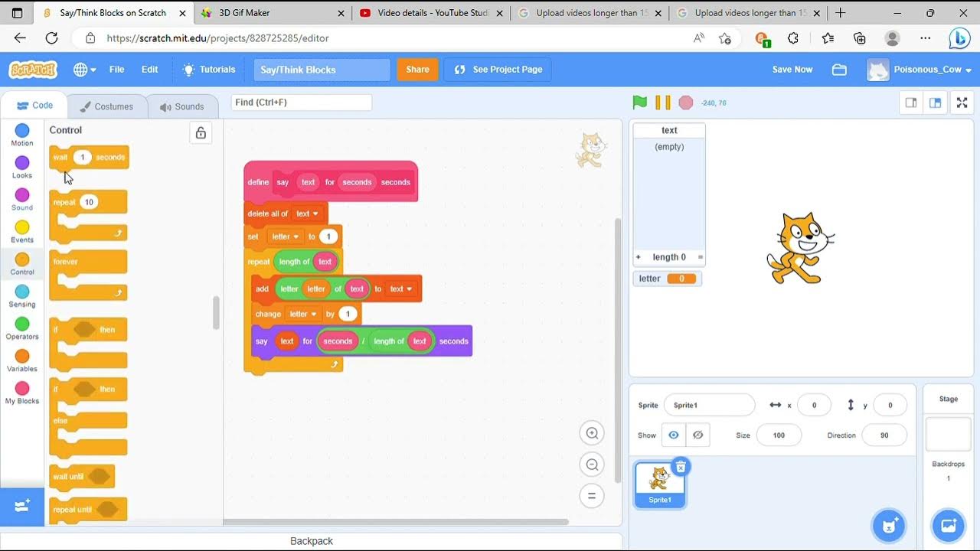The height and width of the screenshot is (551, 980).
Task: Open the Backpack panel
Action: [311, 541]
